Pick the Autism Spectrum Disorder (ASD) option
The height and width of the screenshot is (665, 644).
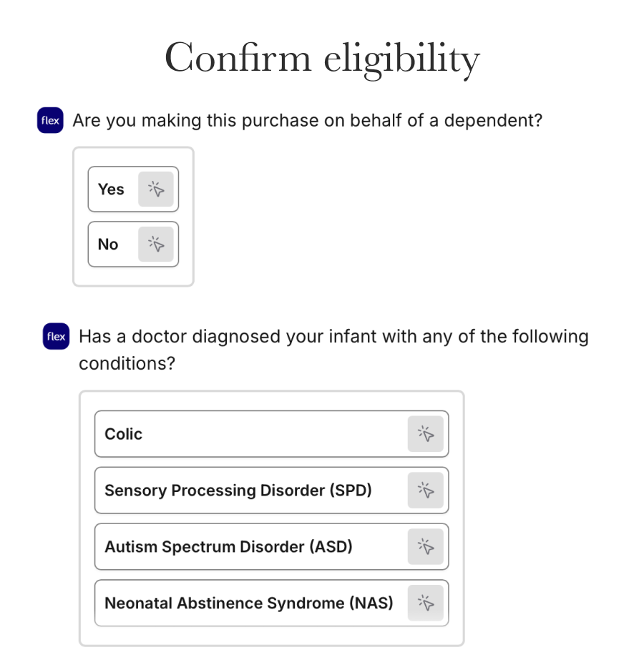point(228,547)
